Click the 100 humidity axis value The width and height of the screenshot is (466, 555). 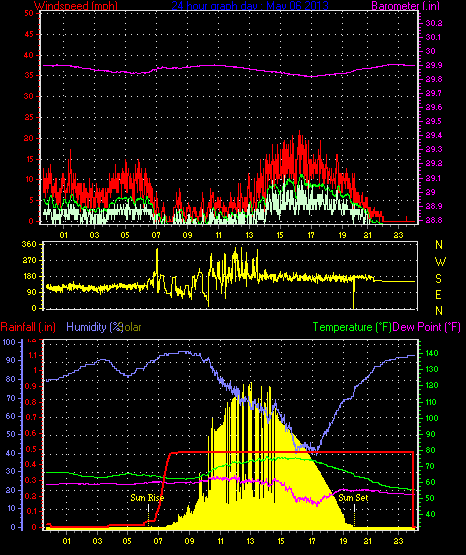click(x=9, y=342)
